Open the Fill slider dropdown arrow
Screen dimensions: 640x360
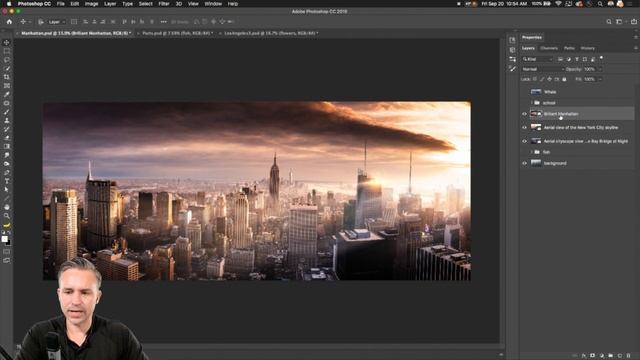600,79
